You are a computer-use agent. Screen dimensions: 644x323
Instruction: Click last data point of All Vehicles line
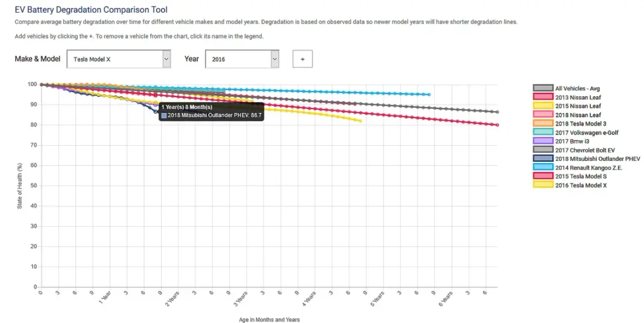pos(497,112)
